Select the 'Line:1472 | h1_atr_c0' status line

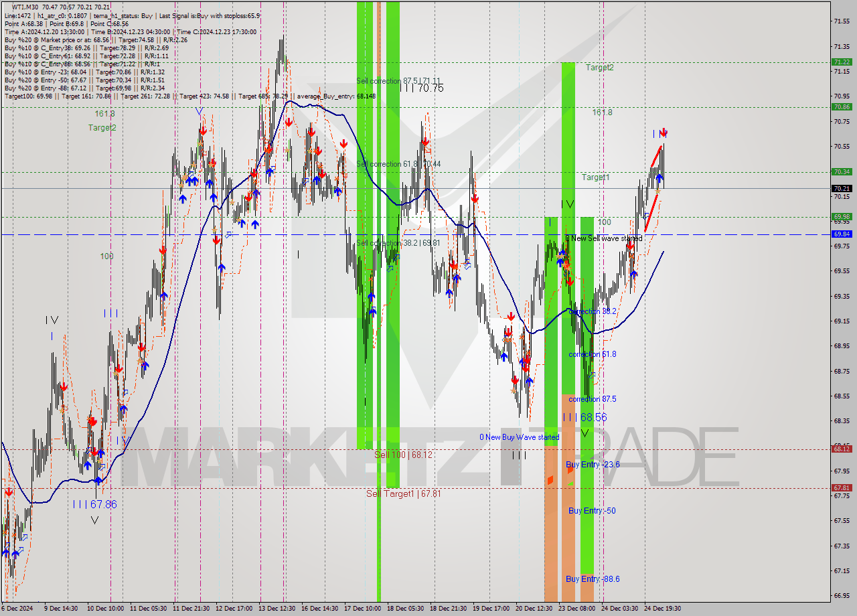pyautogui.click(x=132, y=15)
